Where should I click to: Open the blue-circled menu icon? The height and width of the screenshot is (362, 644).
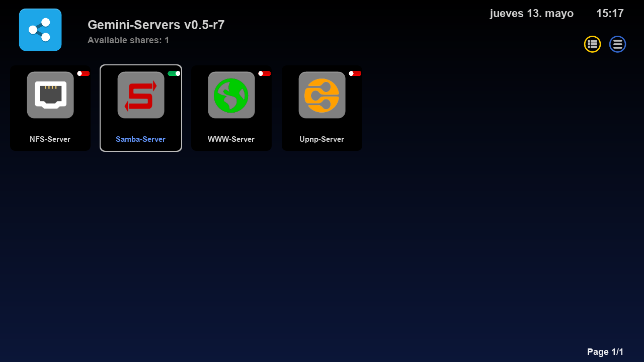(x=617, y=44)
